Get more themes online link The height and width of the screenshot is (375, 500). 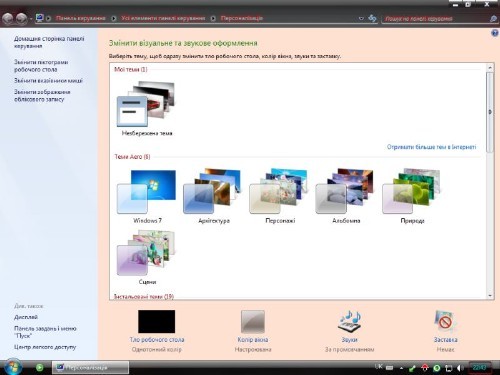[431, 147]
